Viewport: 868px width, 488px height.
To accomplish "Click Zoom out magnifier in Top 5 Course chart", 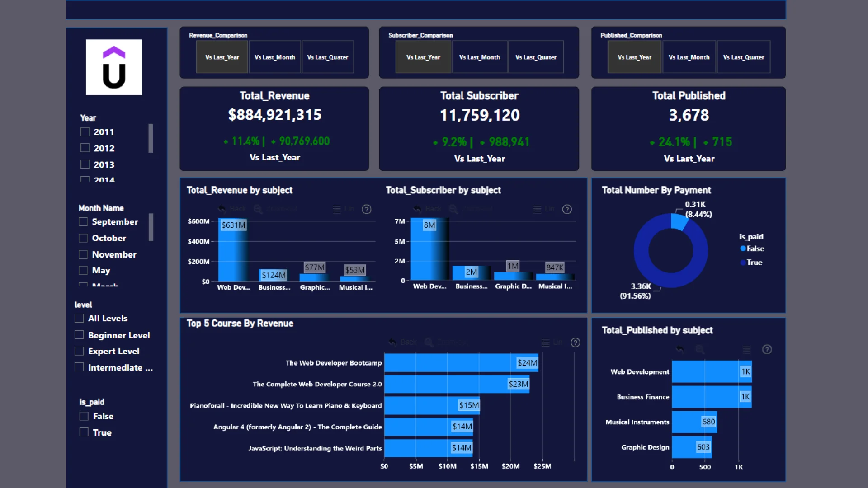I will (x=429, y=342).
